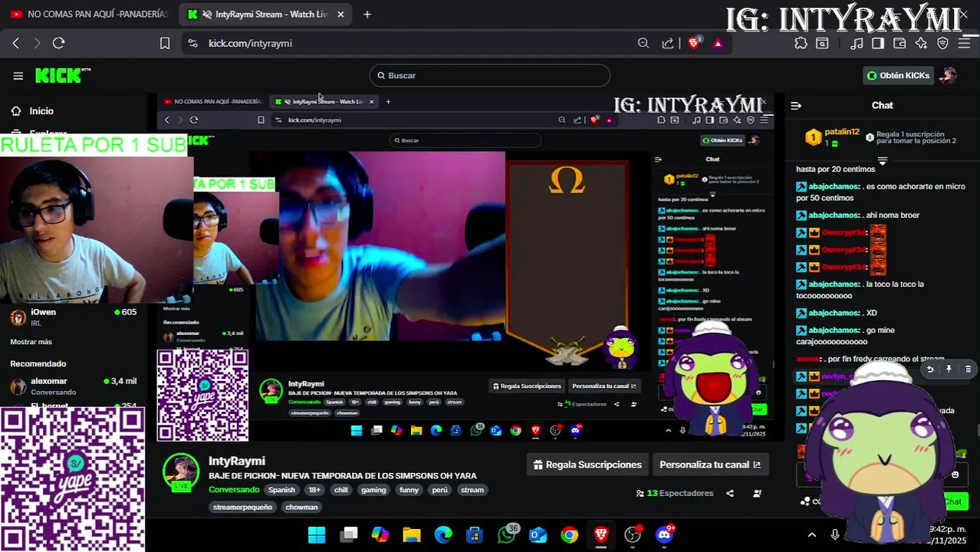Reply to the chat message via reply icon
This screenshot has width=980, height=552.
(929, 370)
